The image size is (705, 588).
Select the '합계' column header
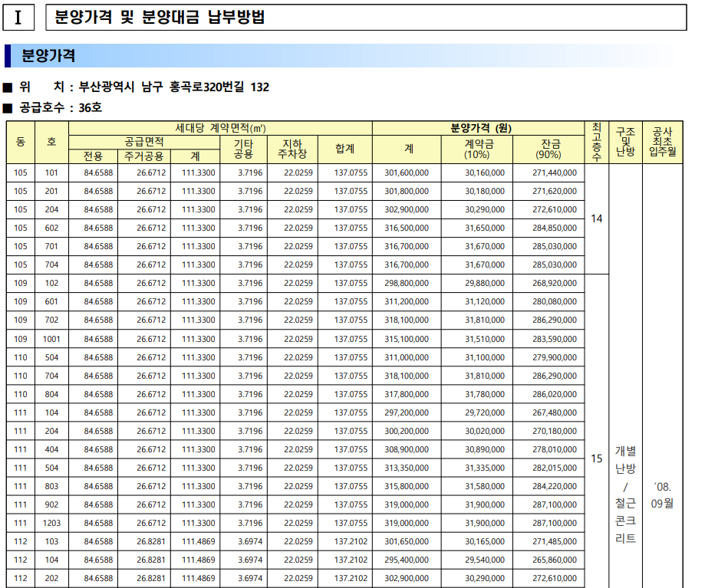tap(345, 149)
